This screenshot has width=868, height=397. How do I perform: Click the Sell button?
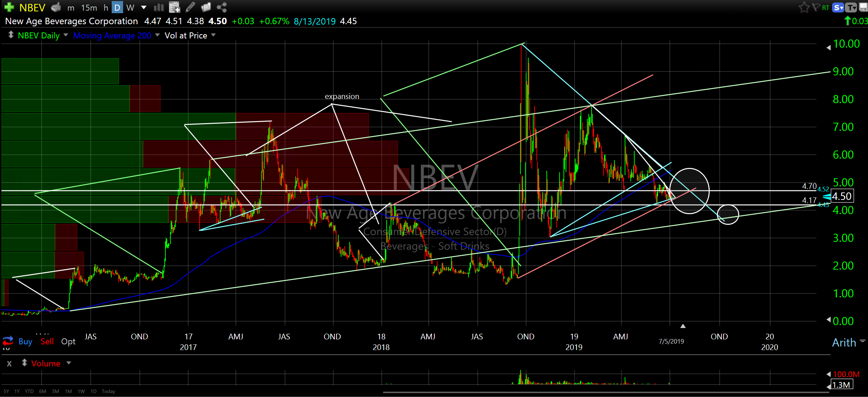pyautogui.click(x=47, y=342)
